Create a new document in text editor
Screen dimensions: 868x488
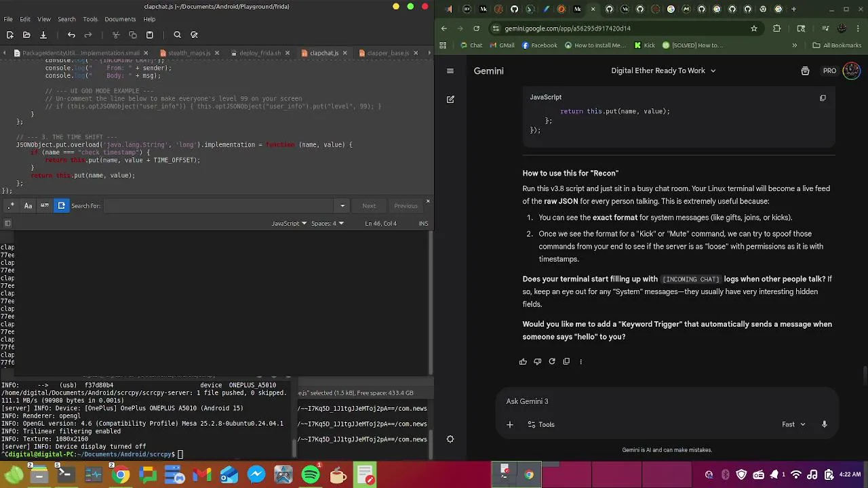[x=9, y=35]
